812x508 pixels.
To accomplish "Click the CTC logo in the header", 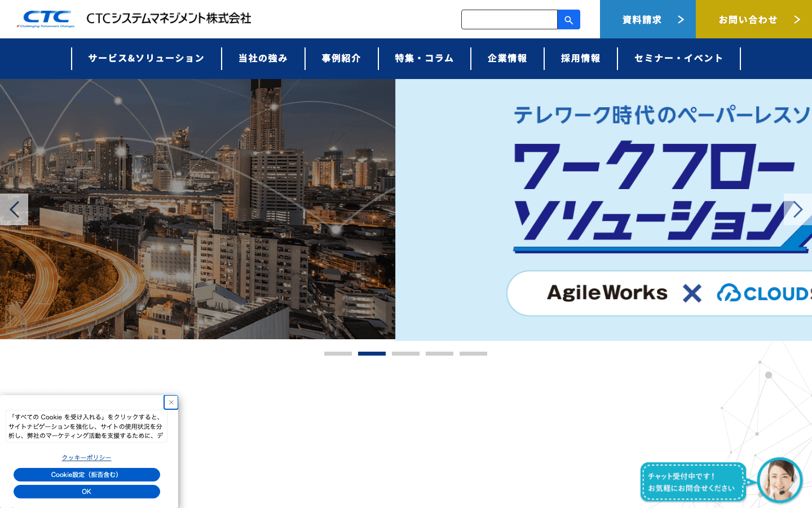I will pos(46,19).
